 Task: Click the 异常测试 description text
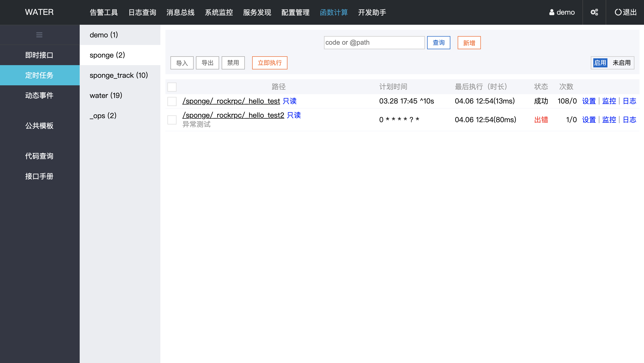click(x=196, y=124)
